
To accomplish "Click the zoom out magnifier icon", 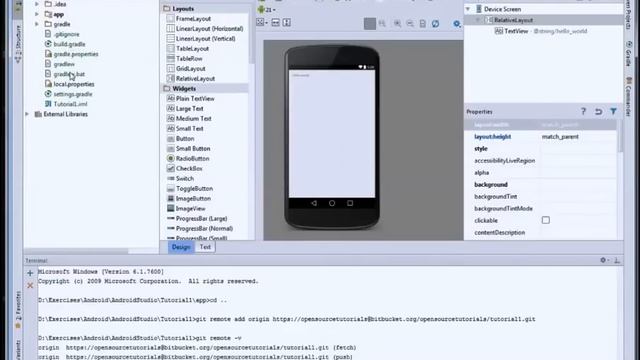I will (410, 24).
